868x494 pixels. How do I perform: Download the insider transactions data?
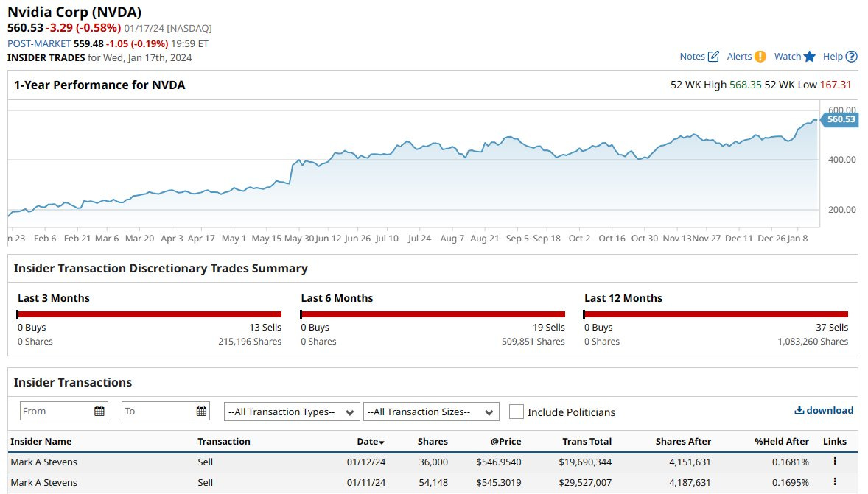coord(823,411)
